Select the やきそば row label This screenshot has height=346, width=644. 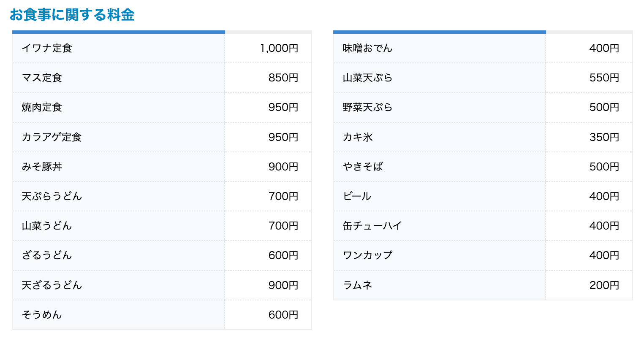tap(363, 167)
